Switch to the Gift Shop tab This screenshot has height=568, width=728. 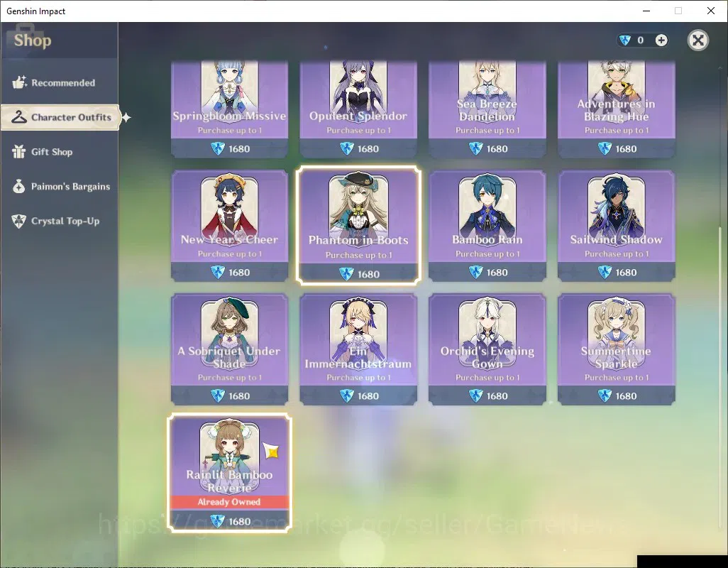tap(60, 152)
